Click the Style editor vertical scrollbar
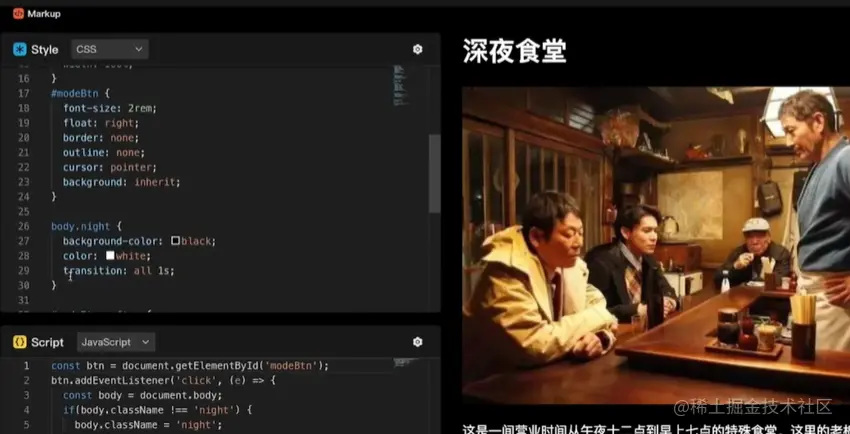The height and width of the screenshot is (434, 850). click(435, 173)
